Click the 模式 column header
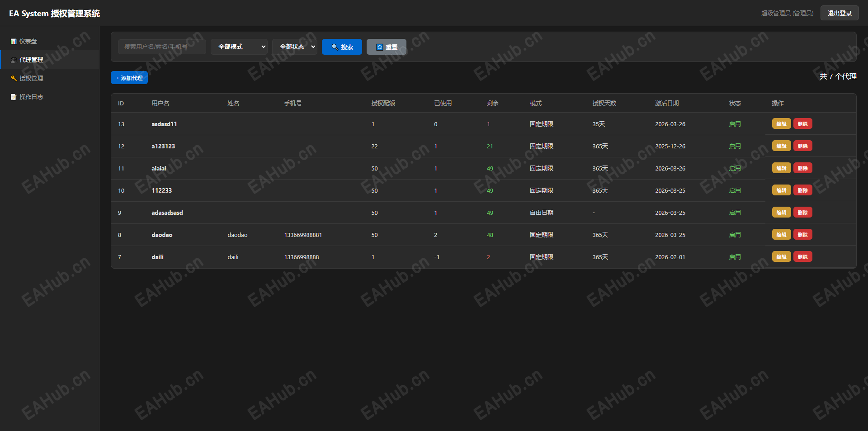This screenshot has height=431, width=868. [x=536, y=103]
